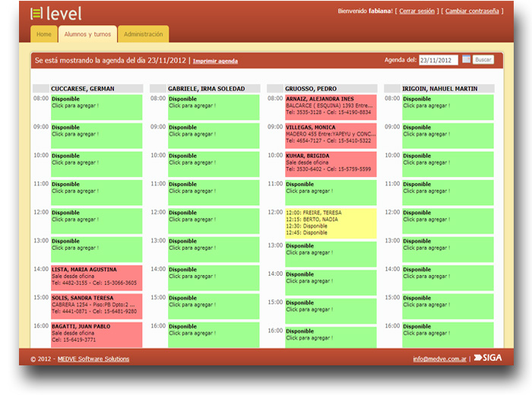Select Bagatti, Juan Pablo 16:00 appointment
Image resolution: width=532 pixels, height=395 pixels.
96,334
